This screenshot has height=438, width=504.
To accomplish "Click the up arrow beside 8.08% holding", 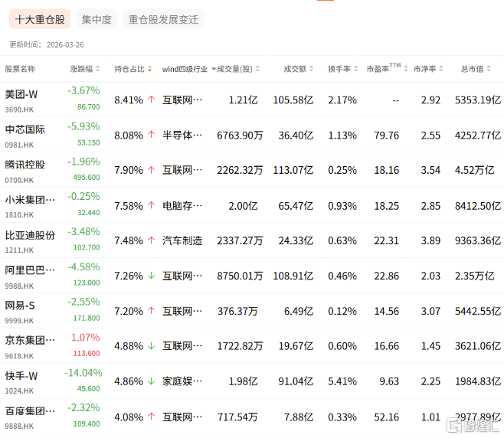I will [x=152, y=135].
